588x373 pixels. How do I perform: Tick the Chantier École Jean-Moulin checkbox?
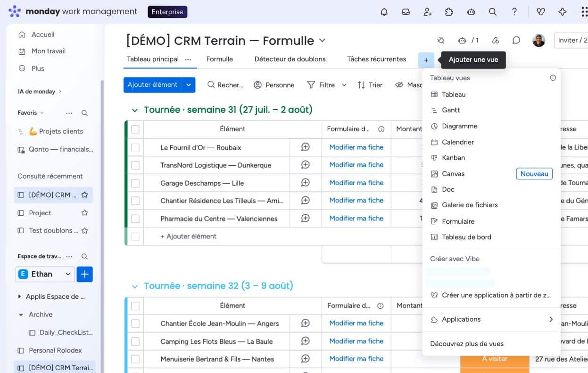click(x=135, y=323)
